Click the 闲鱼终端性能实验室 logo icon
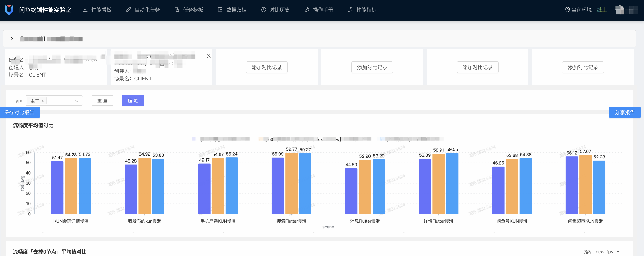Viewport: 644px width, 256px height. click(x=9, y=10)
